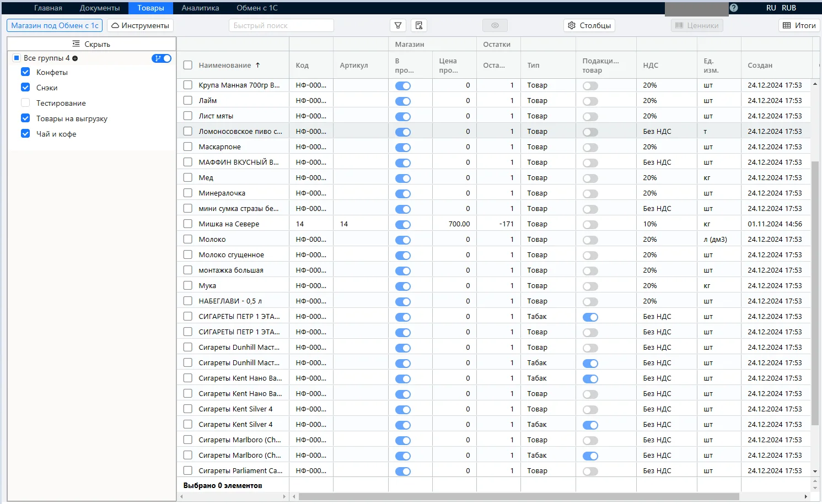
Task: Enable Подакцизный товар for Молоко
Action: [x=590, y=240]
